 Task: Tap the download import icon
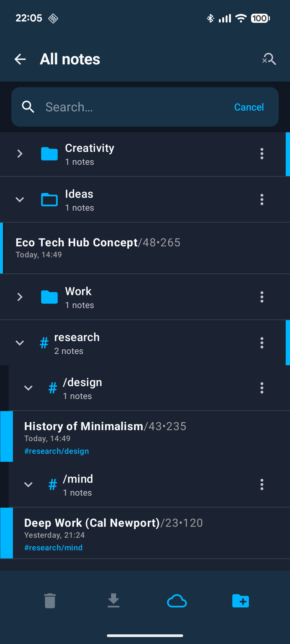click(x=113, y=601)
